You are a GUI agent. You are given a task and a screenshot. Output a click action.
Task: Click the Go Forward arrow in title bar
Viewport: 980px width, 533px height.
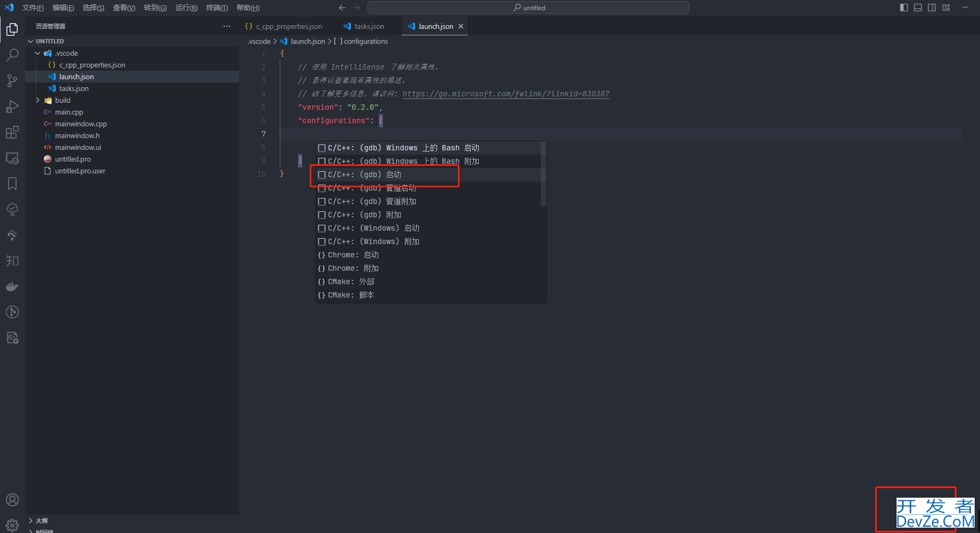(x=356, y=7)
